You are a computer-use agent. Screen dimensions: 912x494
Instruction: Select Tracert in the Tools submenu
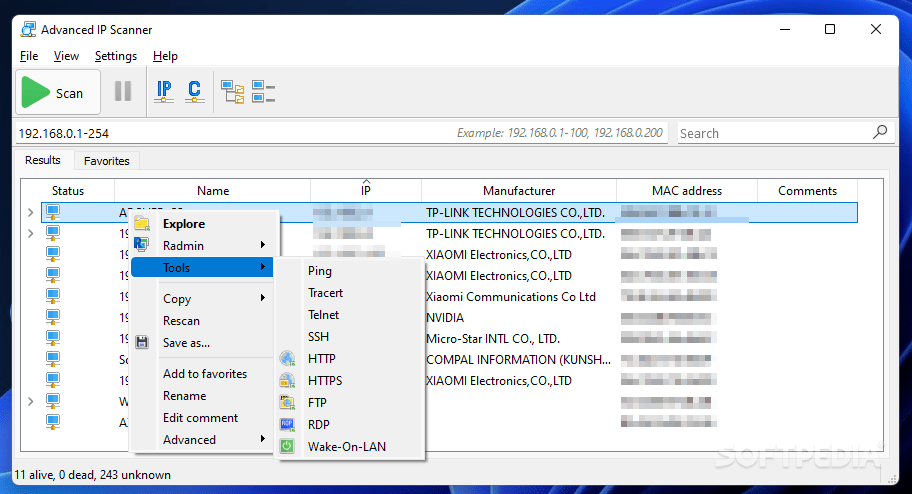click(350, 293)
